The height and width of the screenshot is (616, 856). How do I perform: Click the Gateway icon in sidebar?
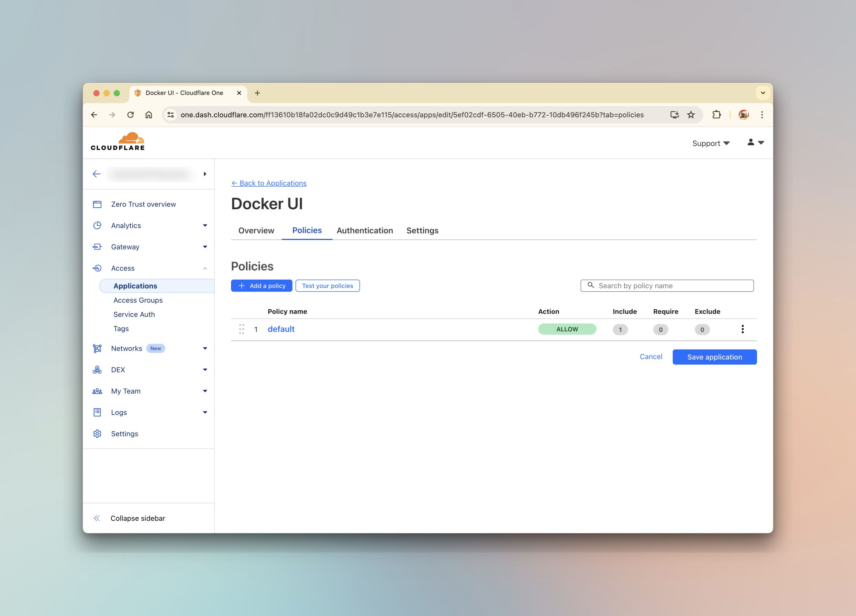click(x=97, y=247)
